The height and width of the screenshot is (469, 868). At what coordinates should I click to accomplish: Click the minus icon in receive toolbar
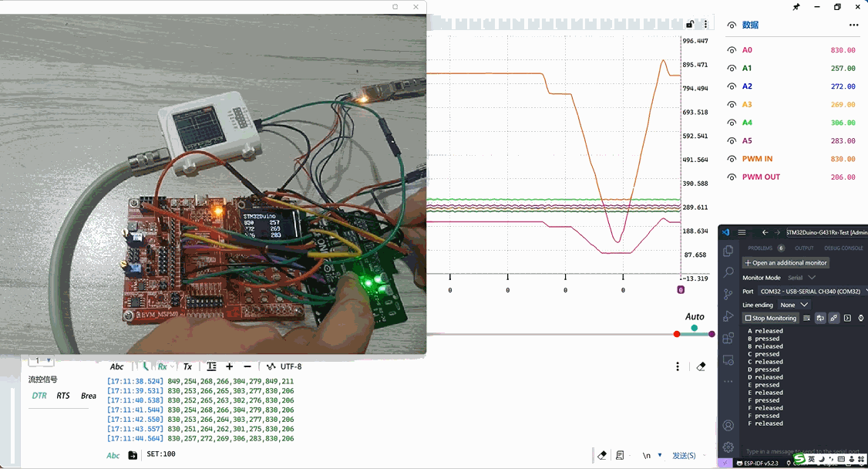(247, 366)
